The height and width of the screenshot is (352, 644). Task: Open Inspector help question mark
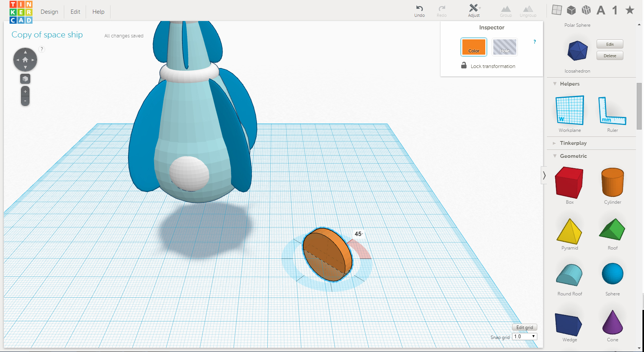click(535, 42)
